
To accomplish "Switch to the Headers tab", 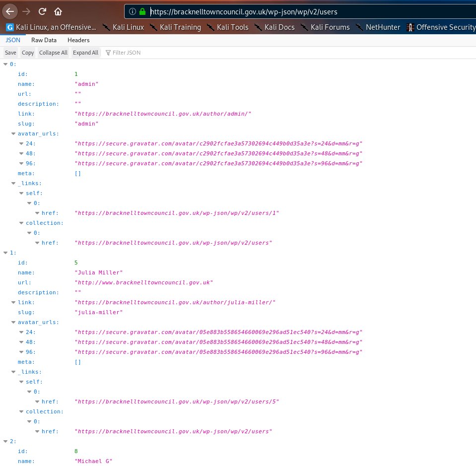I will tap(78, 40).
